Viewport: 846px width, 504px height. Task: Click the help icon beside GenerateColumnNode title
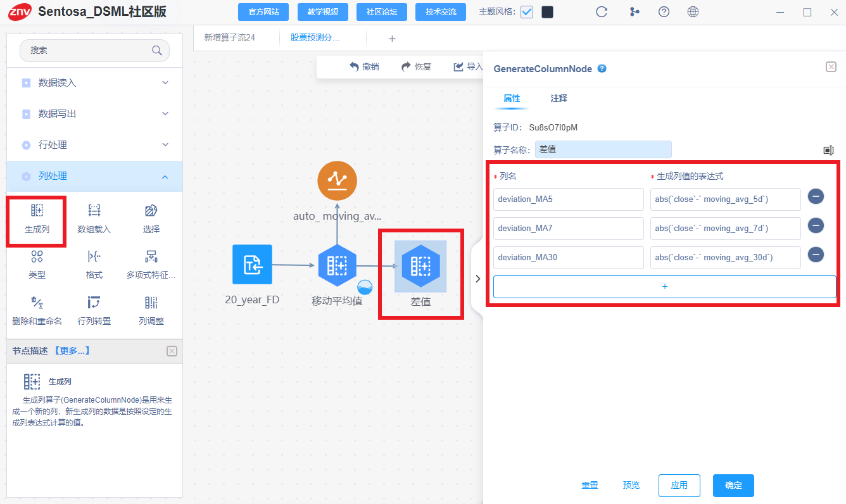click(602, 68)
